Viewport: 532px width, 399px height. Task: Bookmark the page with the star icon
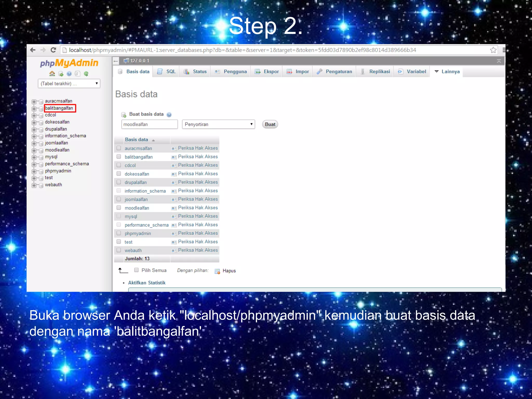coord(493,50)
